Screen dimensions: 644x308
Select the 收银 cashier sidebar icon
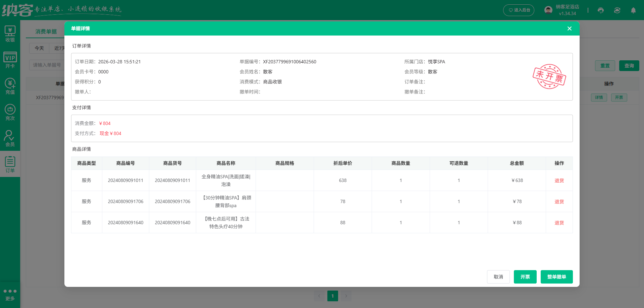10,34
